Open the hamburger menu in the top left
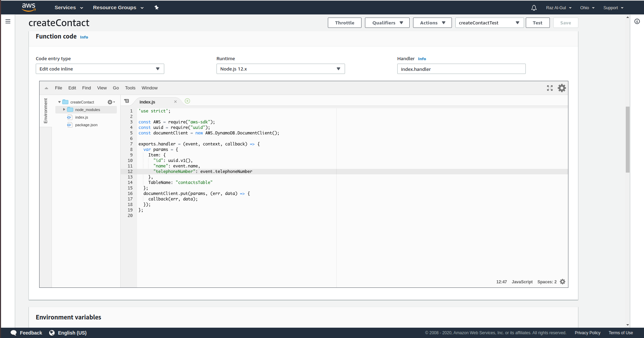 (x=8, y=21)
